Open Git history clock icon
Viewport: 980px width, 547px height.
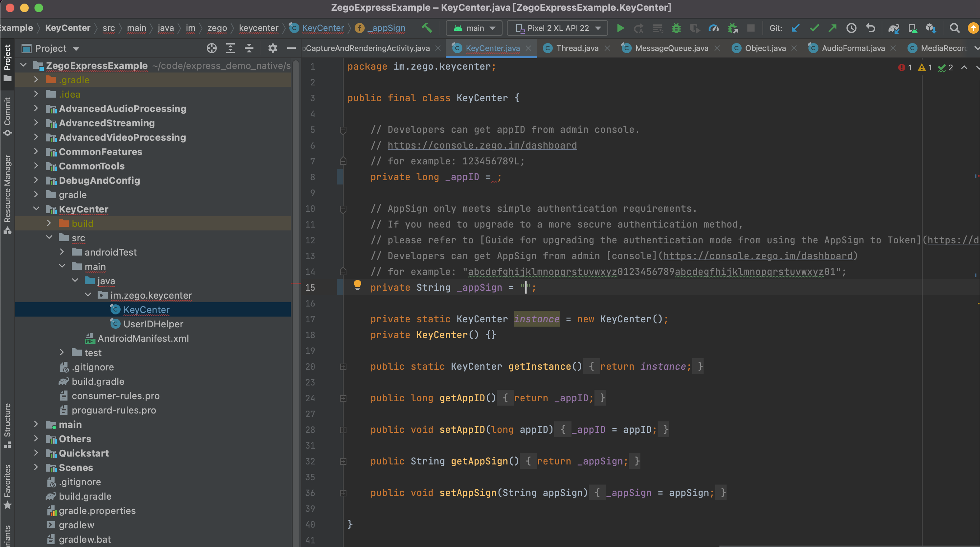point(851,28)
